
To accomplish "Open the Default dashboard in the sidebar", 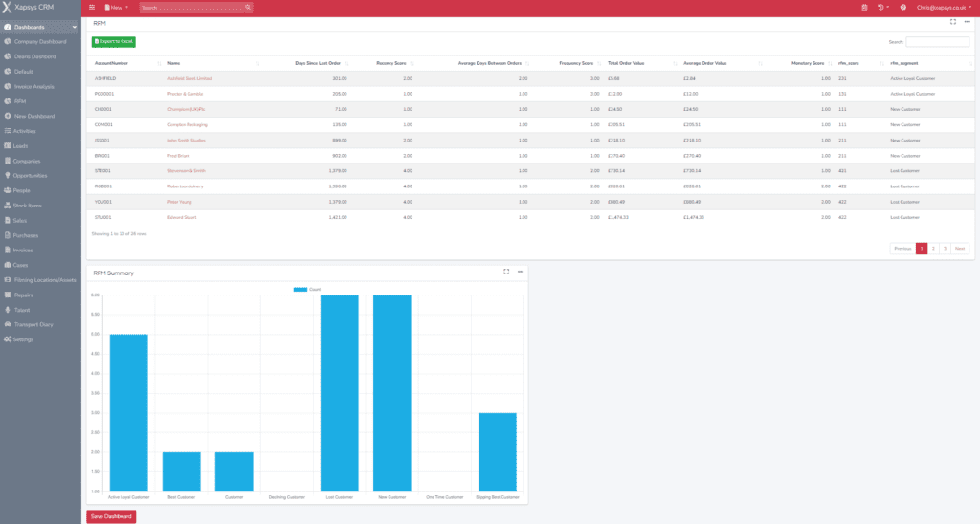I will 23,72.
